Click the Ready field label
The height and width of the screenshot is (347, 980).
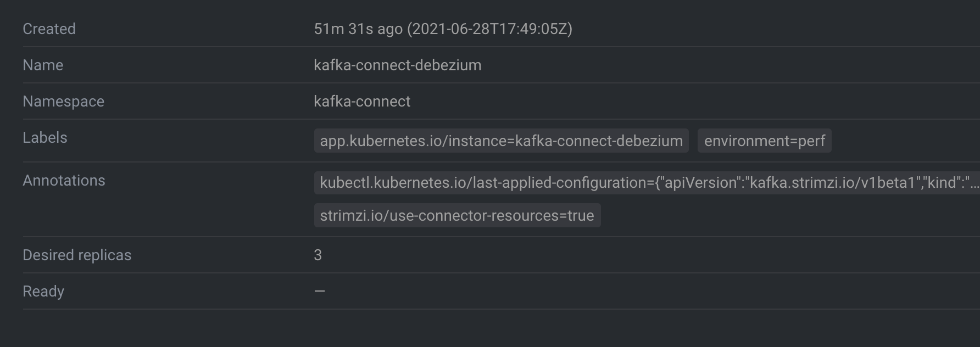43,292
